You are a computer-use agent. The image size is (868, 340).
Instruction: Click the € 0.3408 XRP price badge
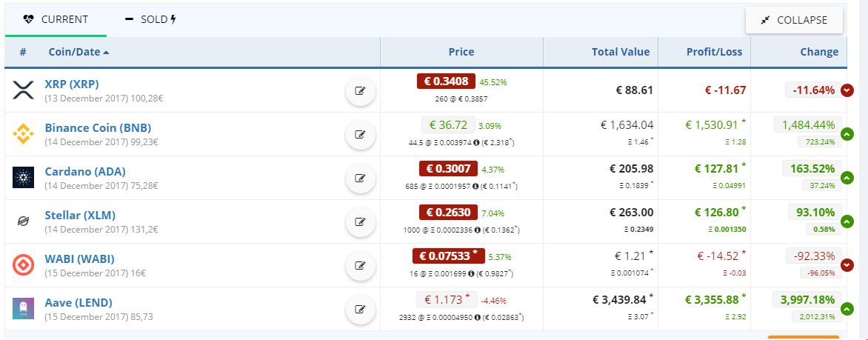(x=446, y=81)
